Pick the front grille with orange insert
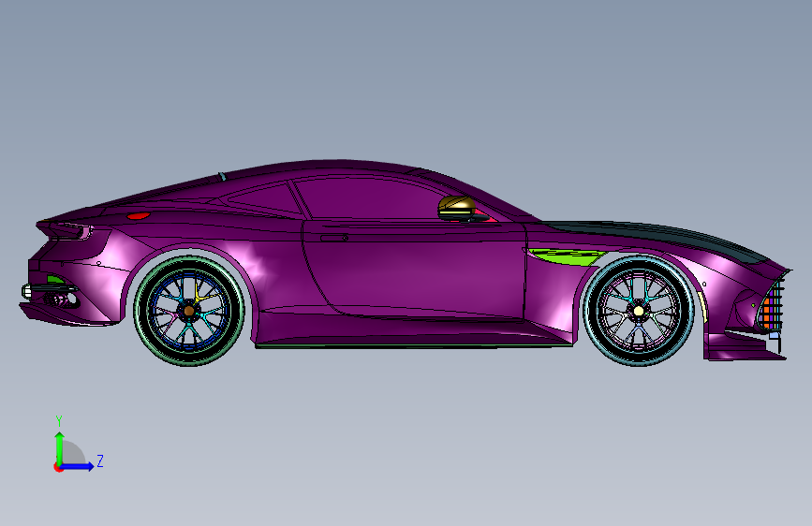The width and height of the screenshot is (812, 526). [772, 305]
